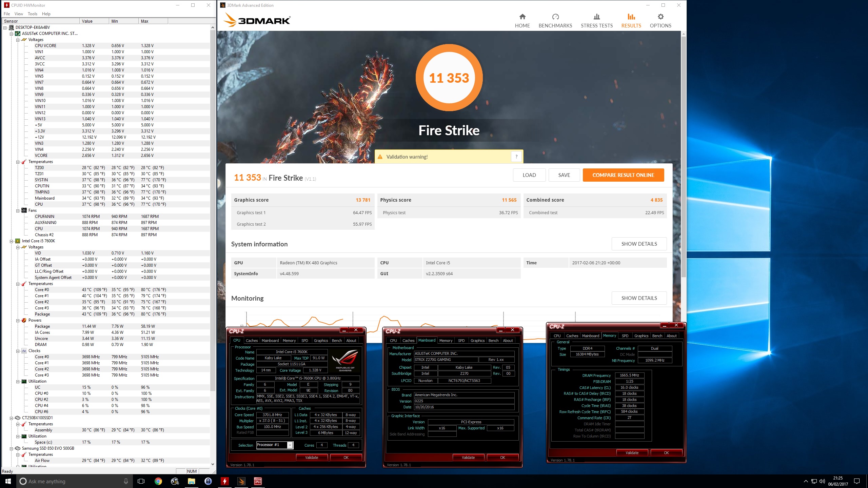Collapse the ASUSTeK COMPUTER INC. node
The width and height of the screenshot is (868, 488).
(11, 34)
